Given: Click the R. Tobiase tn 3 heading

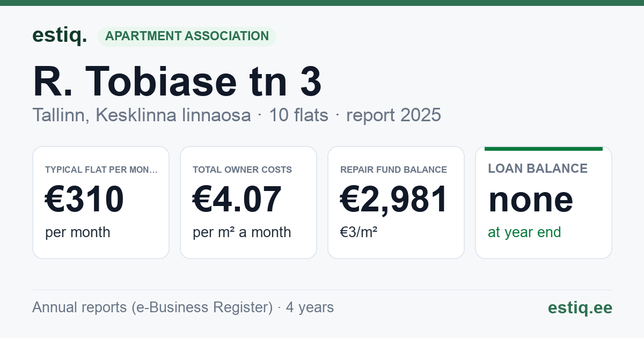Looking at the screenshot, I should coord(177,82).
